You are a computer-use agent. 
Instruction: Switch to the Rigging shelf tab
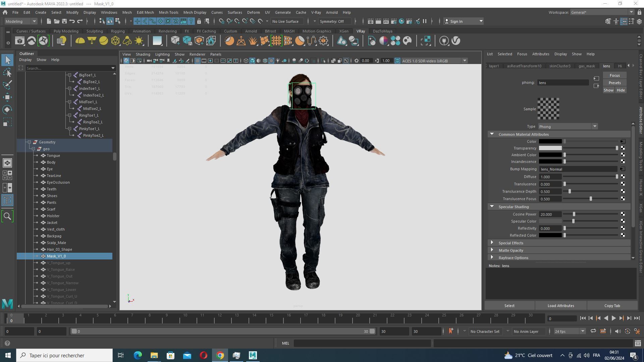point(117,31)
